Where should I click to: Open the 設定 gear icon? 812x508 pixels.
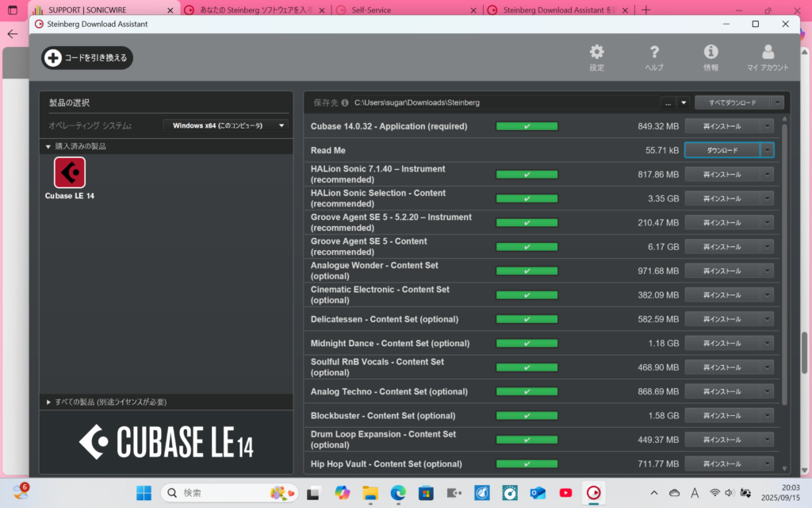click(x=596, y=52)
